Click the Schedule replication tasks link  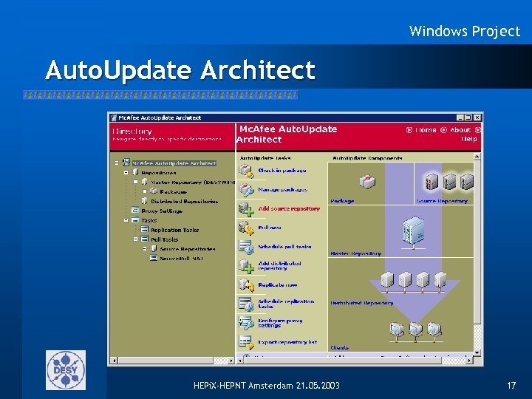(286, 304)
